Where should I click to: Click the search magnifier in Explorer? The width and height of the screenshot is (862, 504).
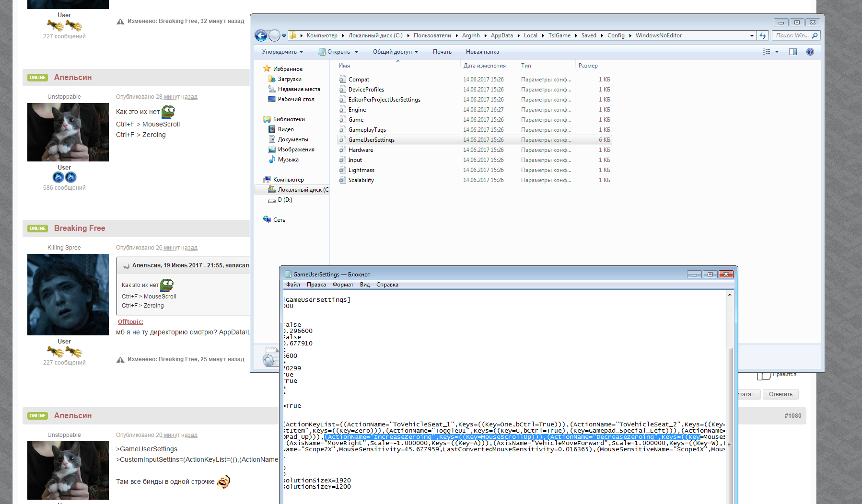pyautogui.click(x=815, y=35)
